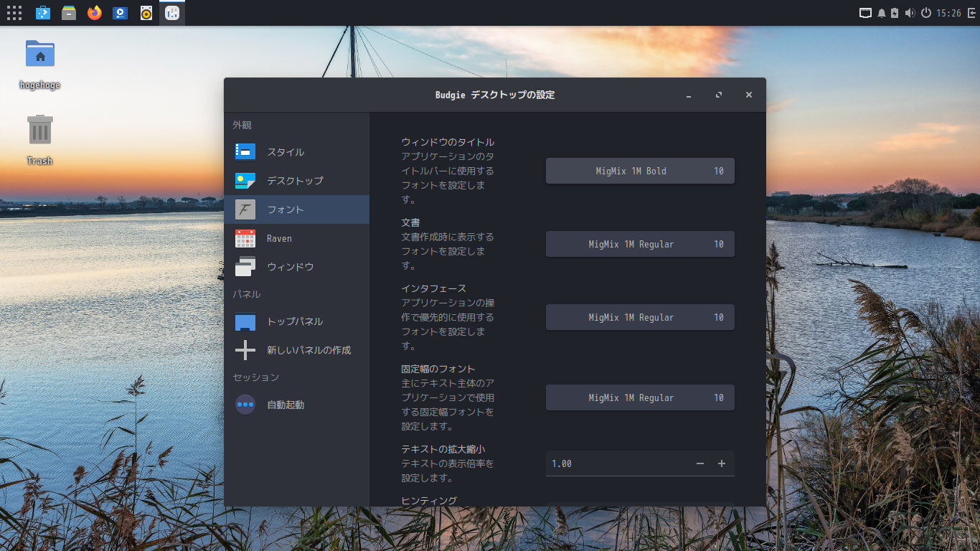Open the Raven settings section
Screen dimensions: 980x551
tap(281, 238)
